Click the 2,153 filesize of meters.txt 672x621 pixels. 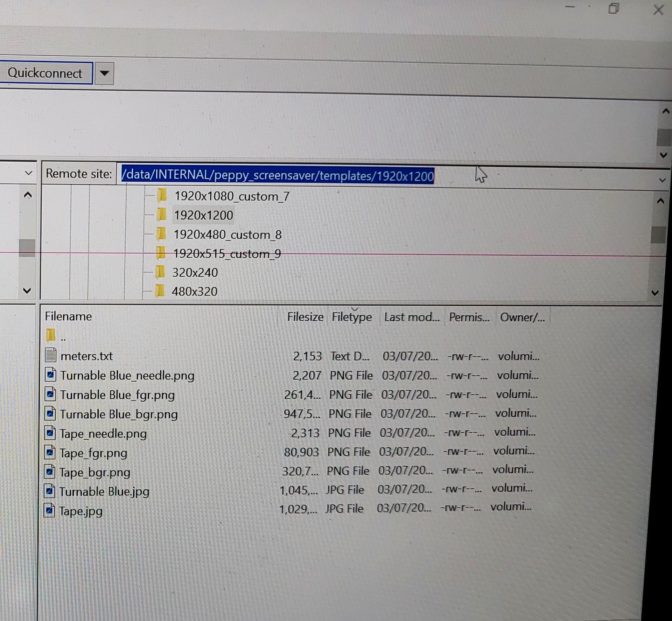(x=307, y=356)
